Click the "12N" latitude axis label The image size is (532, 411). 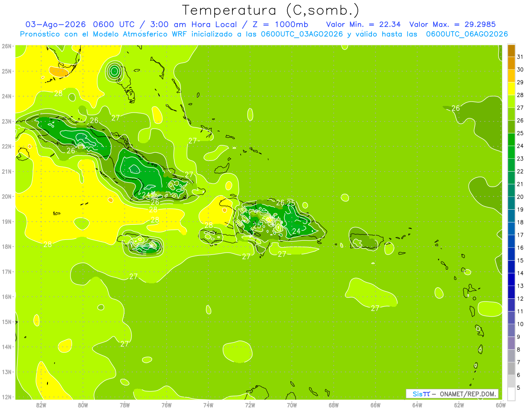point(7,396)
